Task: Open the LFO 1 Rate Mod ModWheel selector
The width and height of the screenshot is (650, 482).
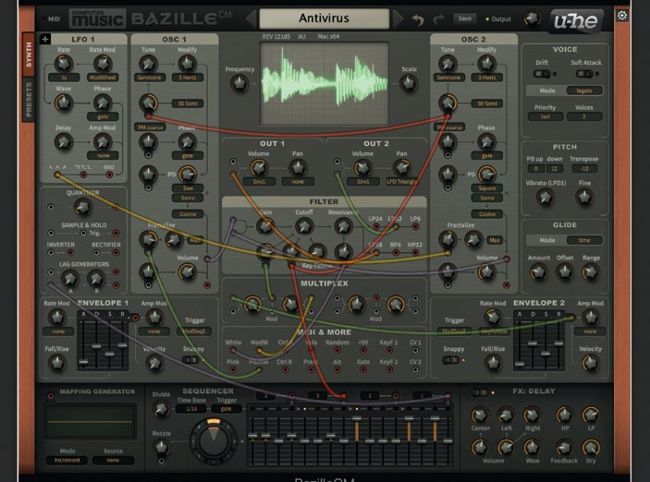Action: coord(102,78)
